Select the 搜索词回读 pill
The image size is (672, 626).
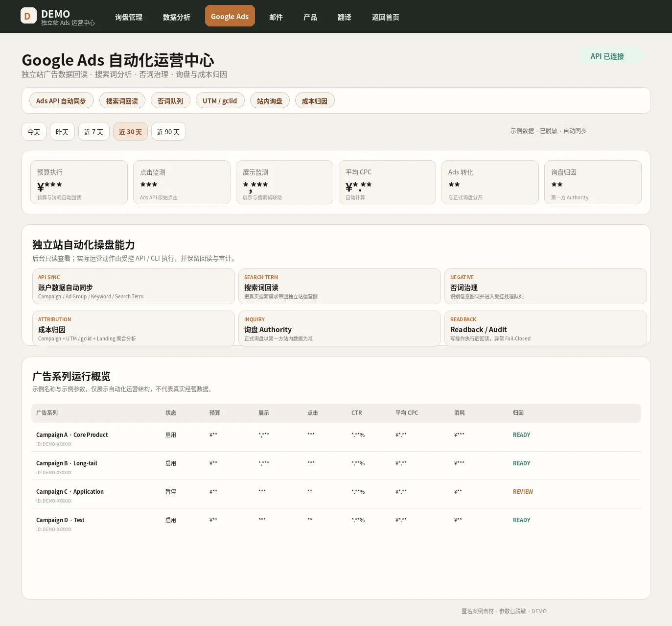click(x=122, y=100)
